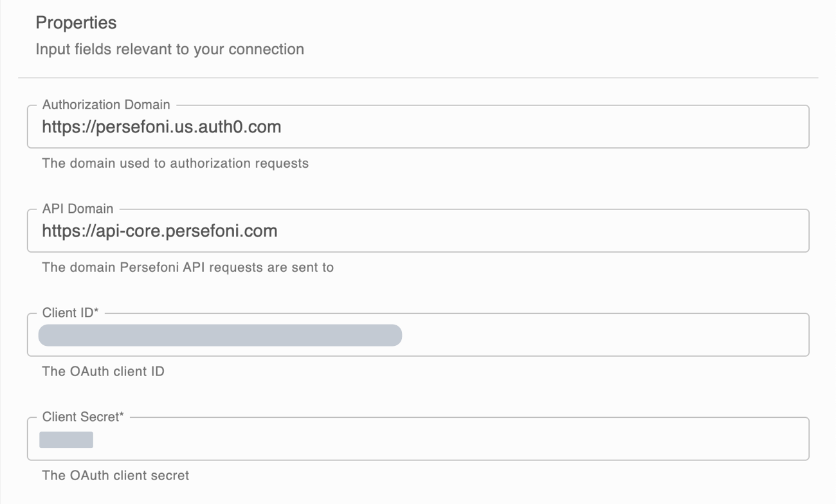Focus the Client ID input field

[418, 335]
